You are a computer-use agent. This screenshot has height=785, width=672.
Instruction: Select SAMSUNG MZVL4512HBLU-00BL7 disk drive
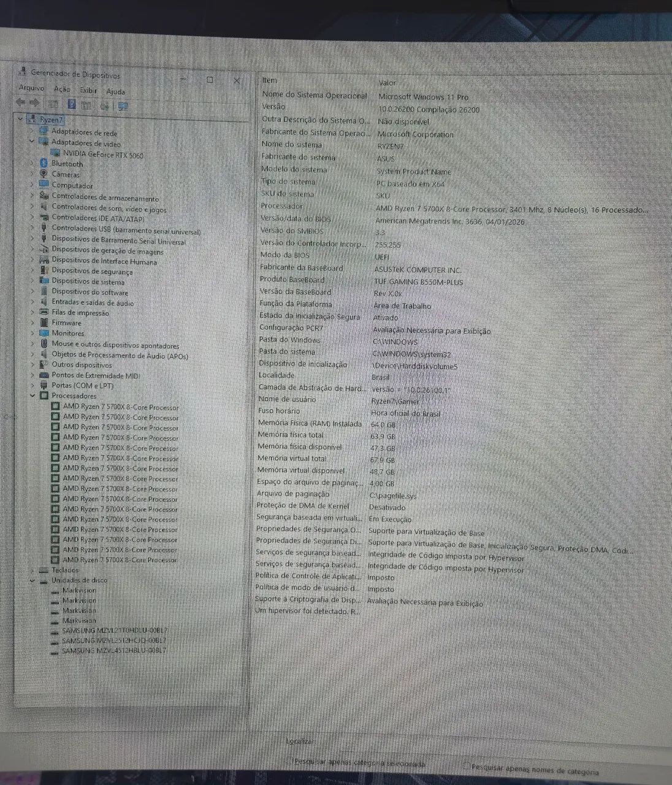pos(115,650)
